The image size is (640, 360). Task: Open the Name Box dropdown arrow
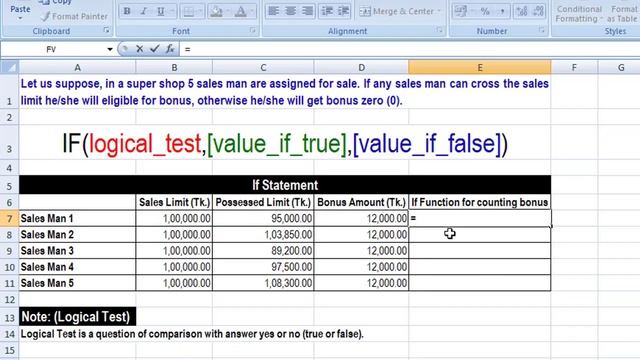coord(110,49)
